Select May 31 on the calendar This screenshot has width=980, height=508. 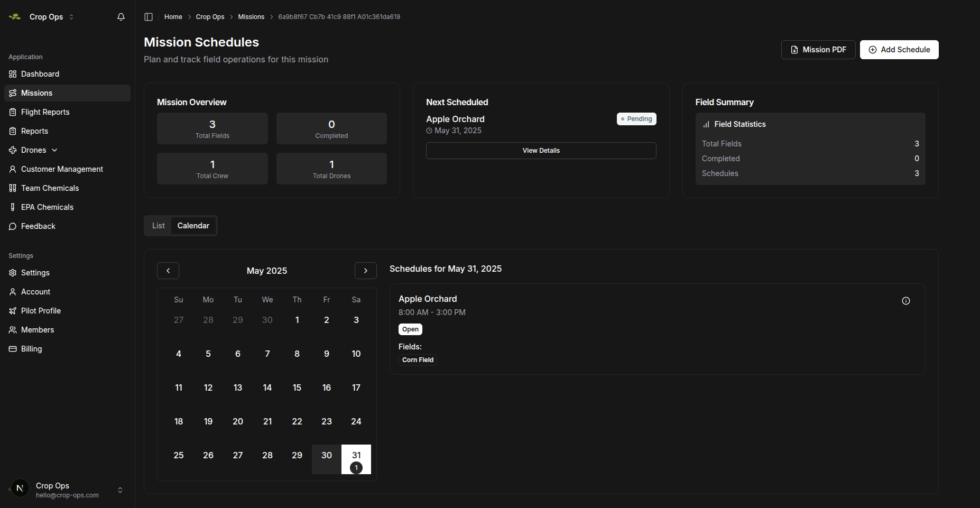[x=356, y=459]
